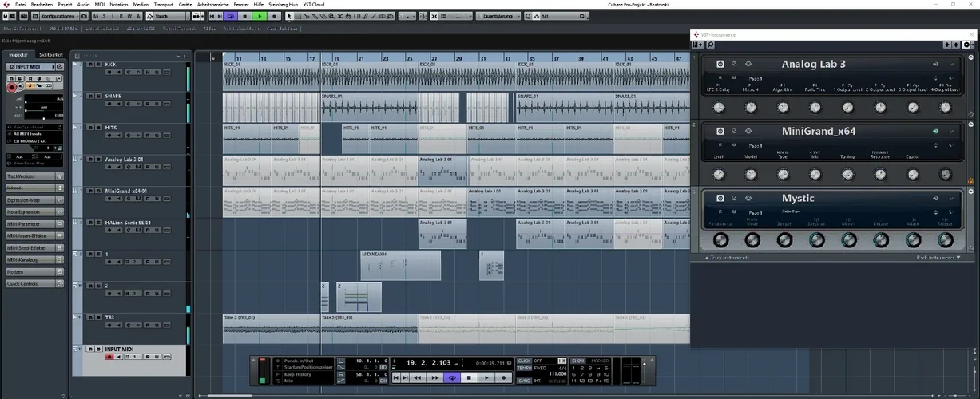Open the Touch automation mode dropdown

[x=171, y=16]
